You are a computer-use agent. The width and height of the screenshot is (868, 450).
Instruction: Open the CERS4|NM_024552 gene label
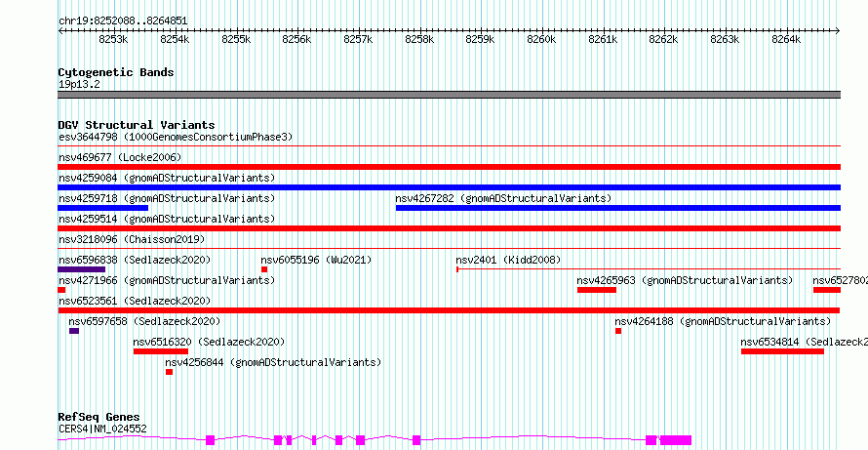tap(102, 429)
